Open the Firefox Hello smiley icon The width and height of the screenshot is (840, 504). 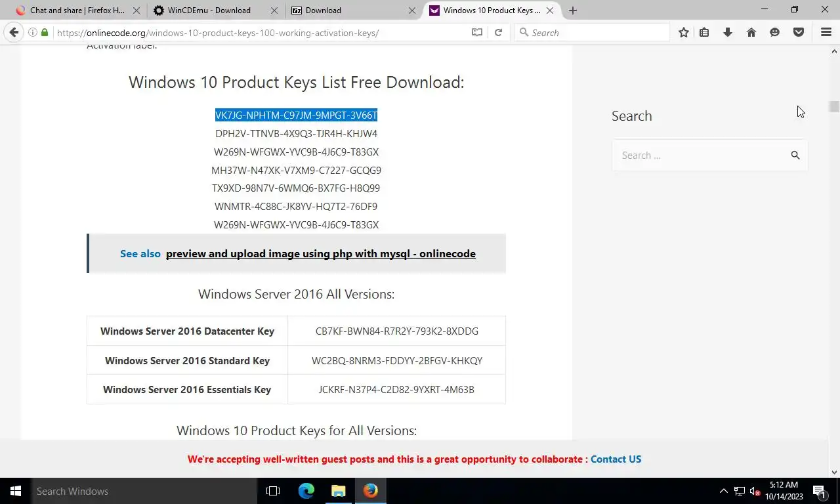[775, 32]
